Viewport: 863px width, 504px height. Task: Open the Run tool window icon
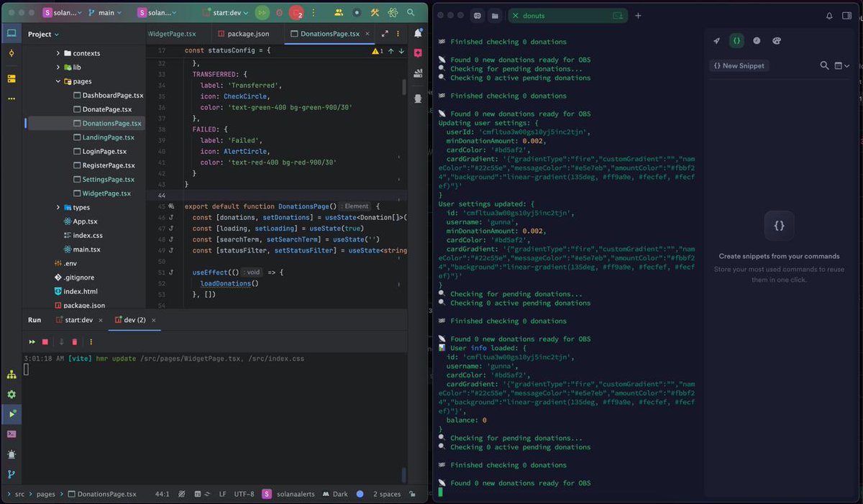coord(12,414)
